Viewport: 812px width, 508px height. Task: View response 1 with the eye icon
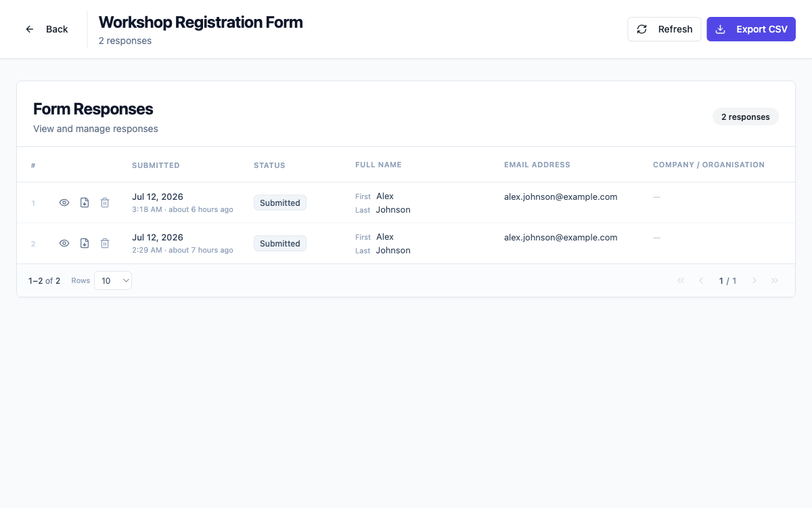click(x=64, y=203)
